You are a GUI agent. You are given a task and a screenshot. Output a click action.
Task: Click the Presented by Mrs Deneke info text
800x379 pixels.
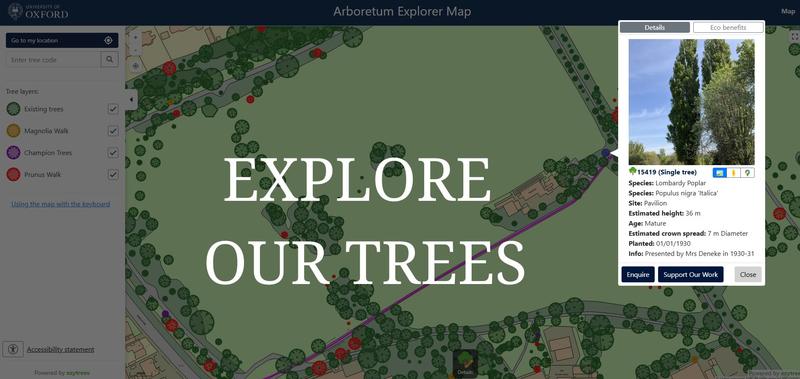pyautogui.click(x=691, y=254)
